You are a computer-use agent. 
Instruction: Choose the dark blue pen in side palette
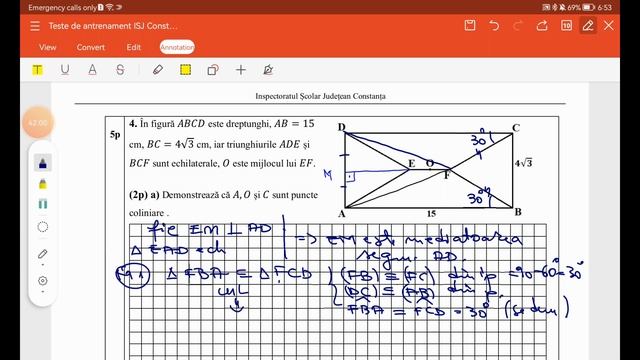click(x=43, y=162)
